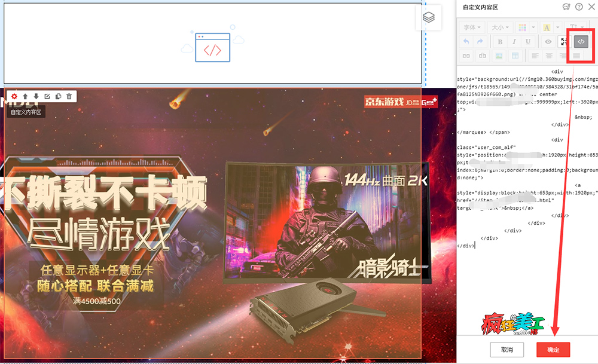598x364 pixels.
Task: Click 确定 to confirm the code
Action: [x=553, y=350]
